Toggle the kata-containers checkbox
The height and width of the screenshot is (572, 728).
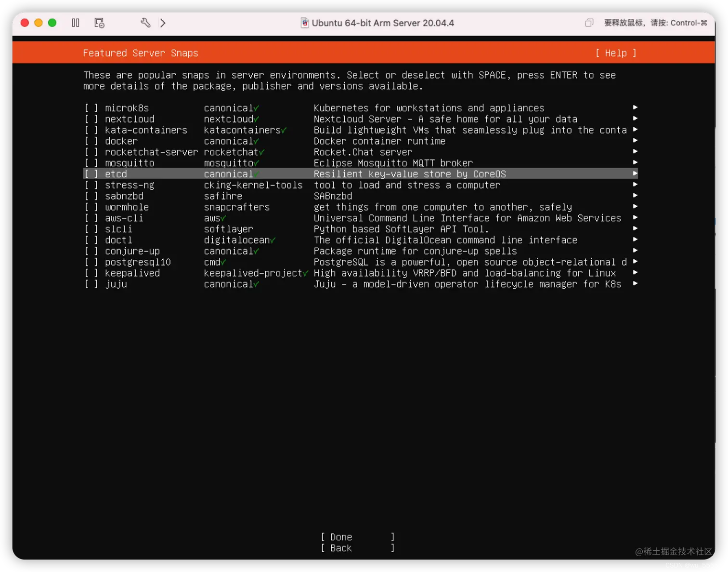91,130
